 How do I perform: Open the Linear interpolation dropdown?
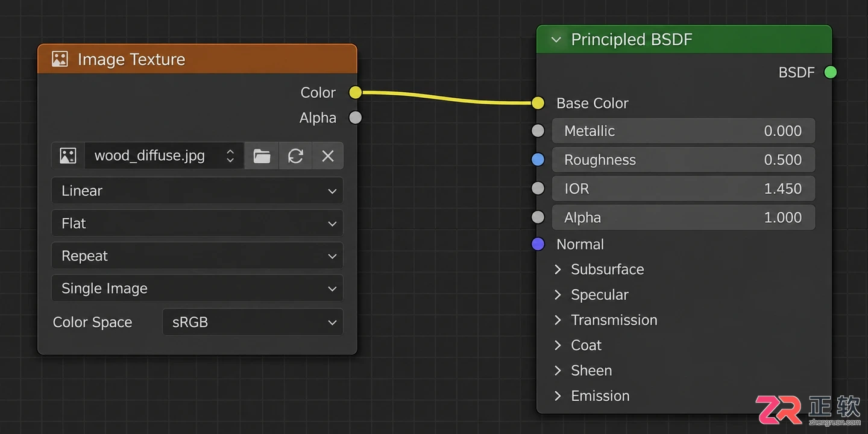tap(198, 190)
